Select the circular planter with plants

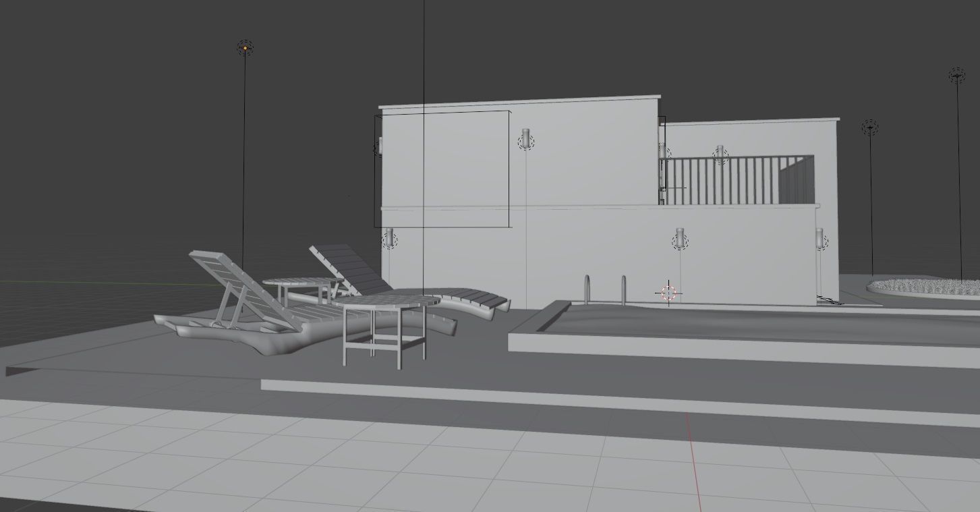(924, 288)
